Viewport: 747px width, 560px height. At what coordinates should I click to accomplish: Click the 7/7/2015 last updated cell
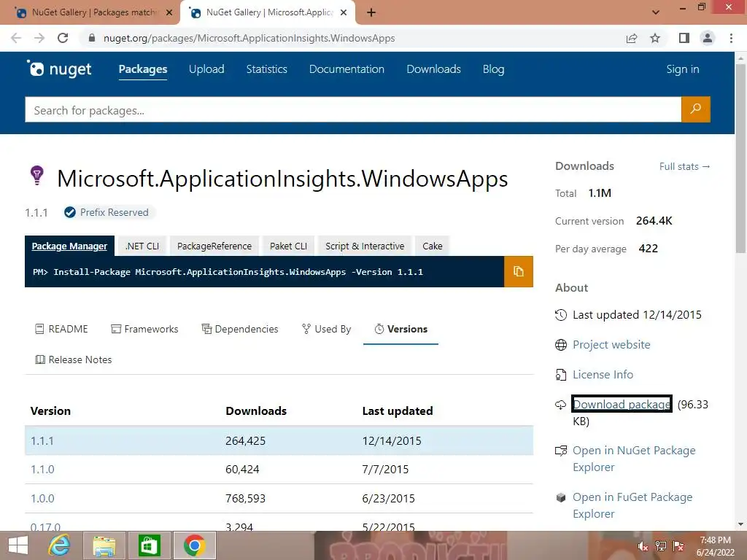pos(385,470)
